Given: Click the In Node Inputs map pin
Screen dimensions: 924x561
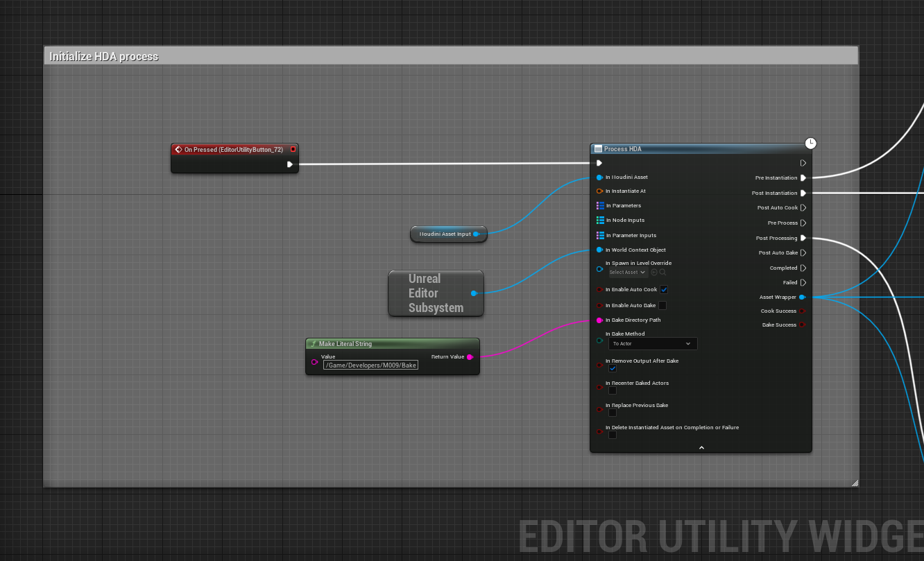Looking at the screenshot, I should pyautogui.click(x=600, y=221).
